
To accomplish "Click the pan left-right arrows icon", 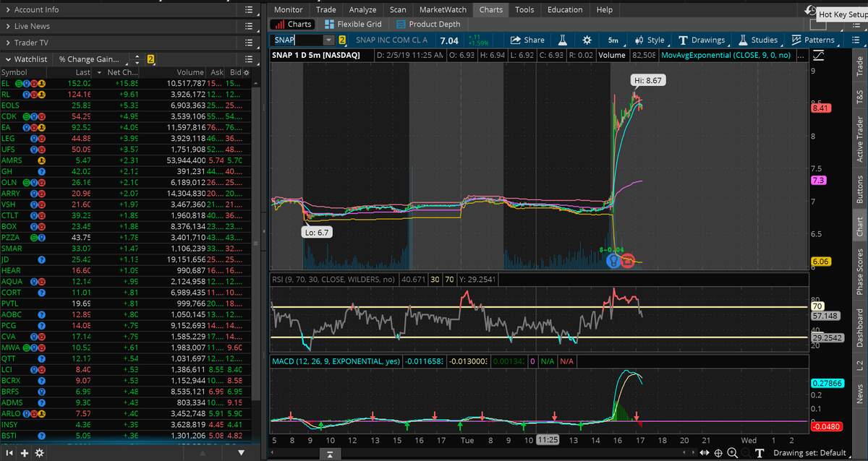I will point(704,452).
